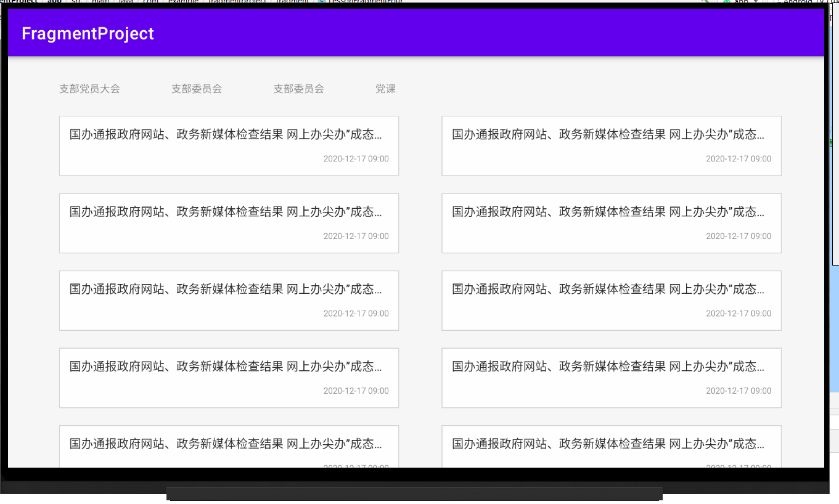Open the partially visible bottom-left news card
This screenshot has height=504, width=839.
point(229,447)
